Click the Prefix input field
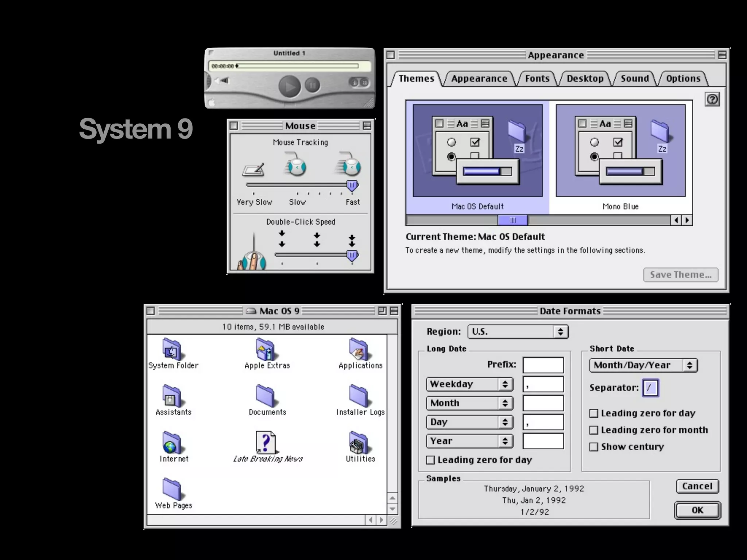747x560 pixels. (x=543, y=365)
